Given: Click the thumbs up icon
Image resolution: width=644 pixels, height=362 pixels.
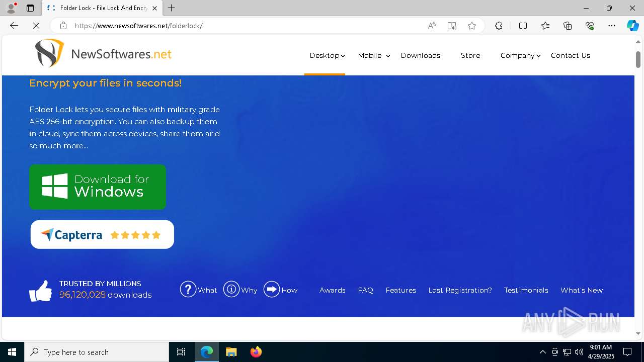Looking at the screenshot, I should point(40,291).
